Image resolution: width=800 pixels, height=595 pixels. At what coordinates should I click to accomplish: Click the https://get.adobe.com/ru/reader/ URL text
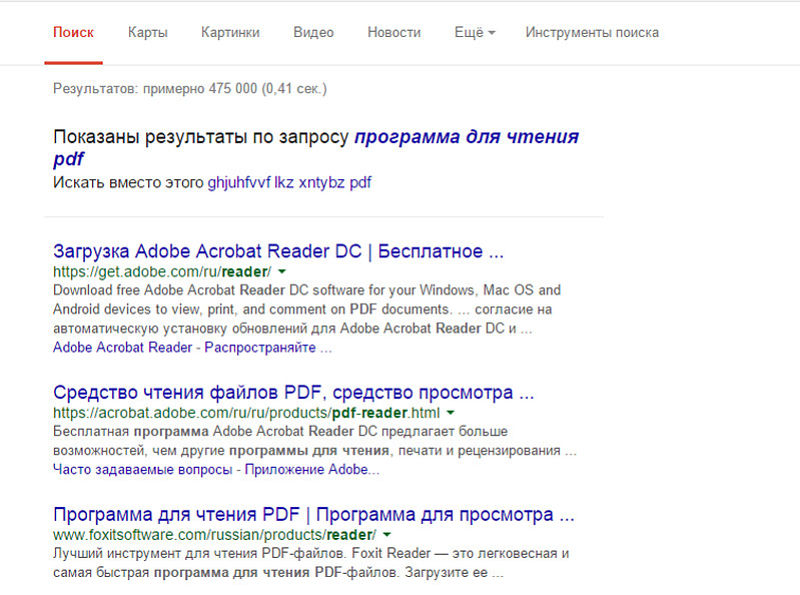pyautogui.click(x=162, y=271)
